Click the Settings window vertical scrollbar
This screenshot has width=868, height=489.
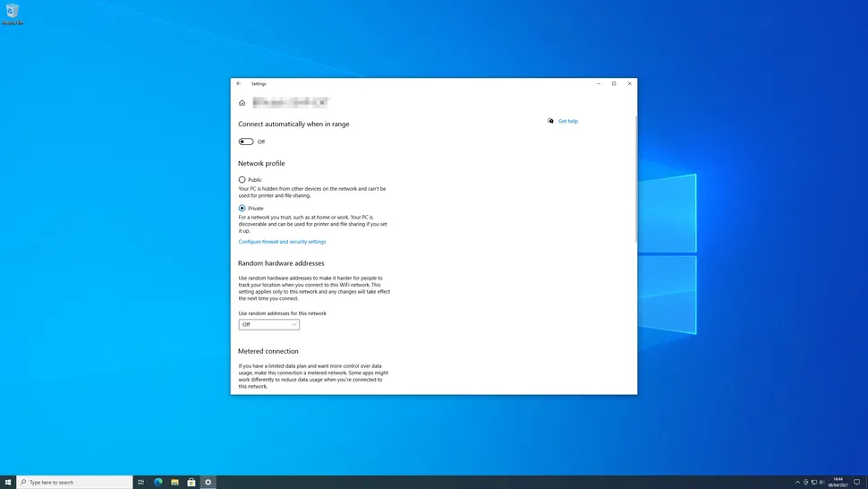(635, 180)
